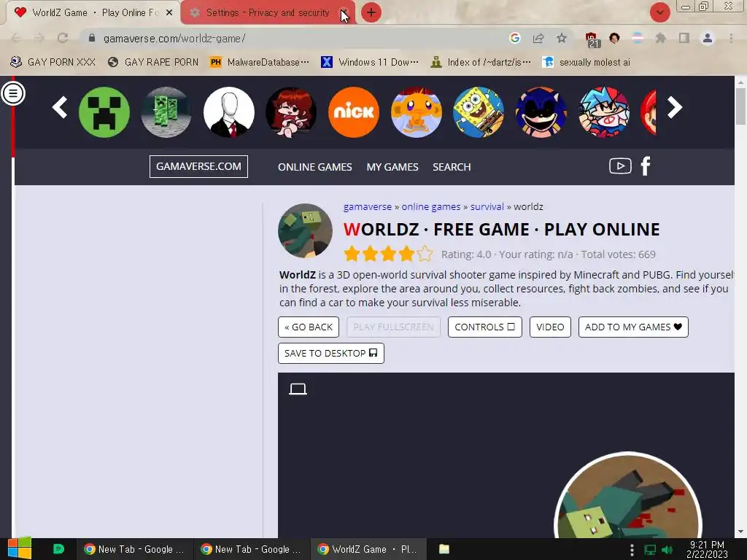Open the ONLINE GAMES menu
747x560 pixels.
click(x=315, y=167)
